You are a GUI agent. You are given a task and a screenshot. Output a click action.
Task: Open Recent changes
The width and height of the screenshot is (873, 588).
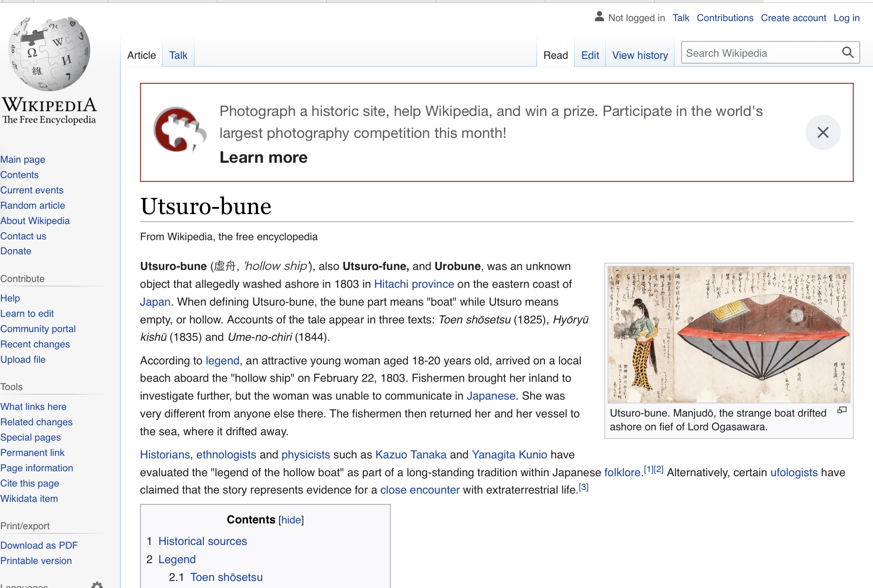35,344
